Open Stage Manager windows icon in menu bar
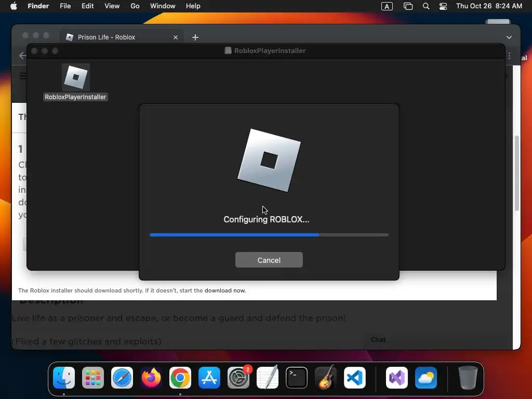Viewport: 532px width, 399px height. pos(408,6)
